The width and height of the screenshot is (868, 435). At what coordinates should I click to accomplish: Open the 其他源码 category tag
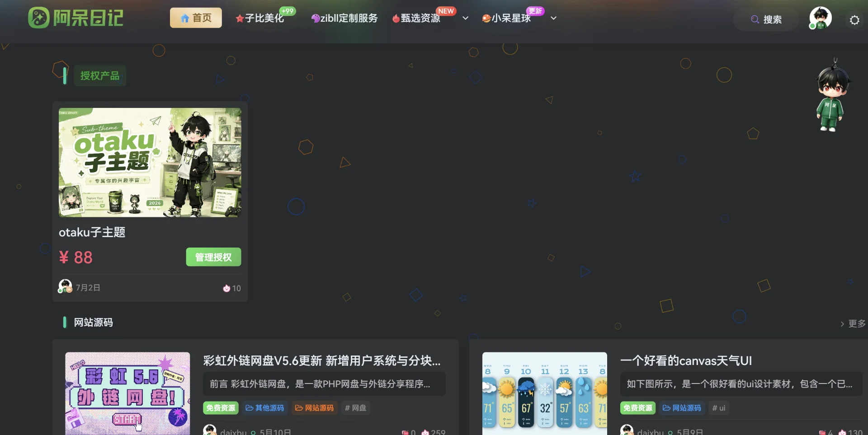pyautogui.click(x=265, y=408)
